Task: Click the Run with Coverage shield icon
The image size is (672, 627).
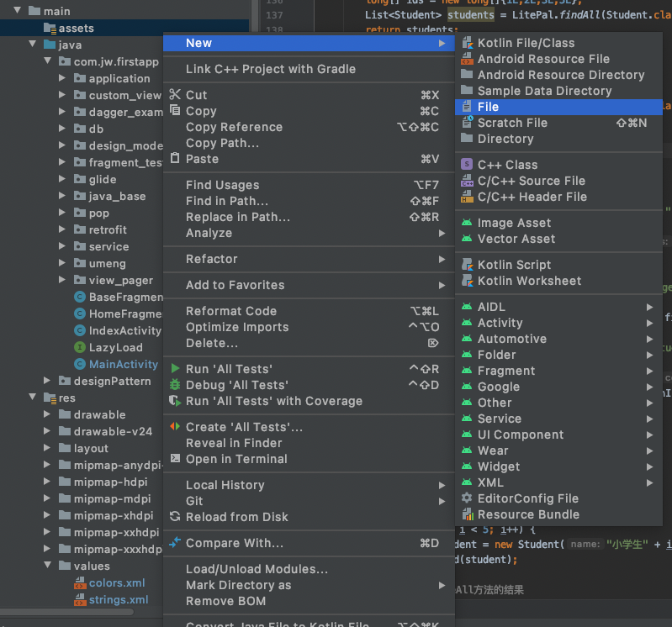Action: click(175, 400)
